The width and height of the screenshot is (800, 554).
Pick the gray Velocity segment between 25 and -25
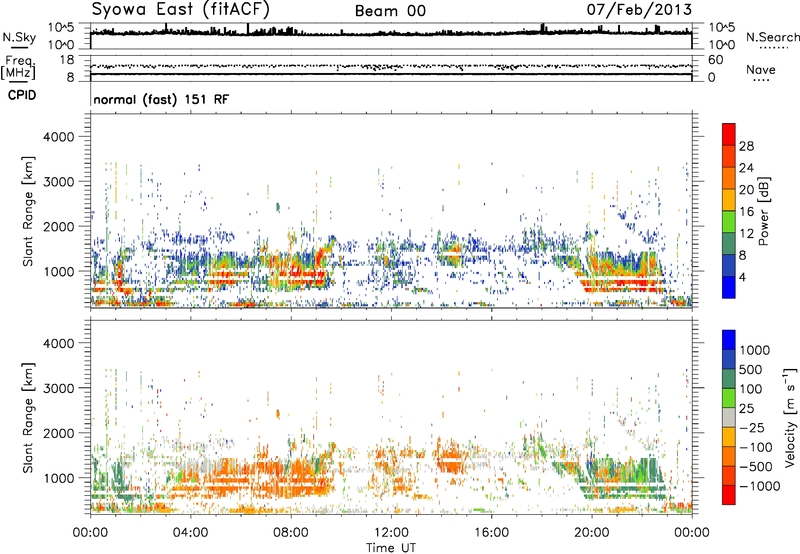pos(729,417)
